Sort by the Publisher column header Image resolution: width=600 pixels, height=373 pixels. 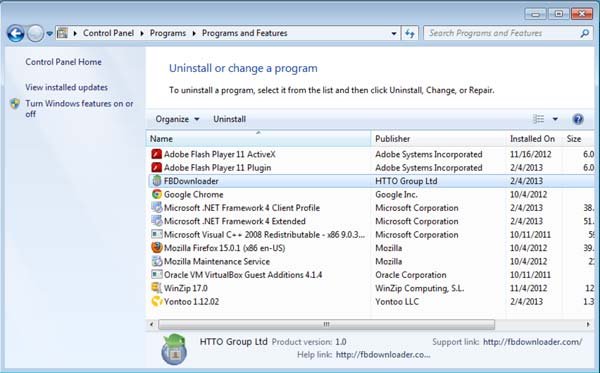438,139
